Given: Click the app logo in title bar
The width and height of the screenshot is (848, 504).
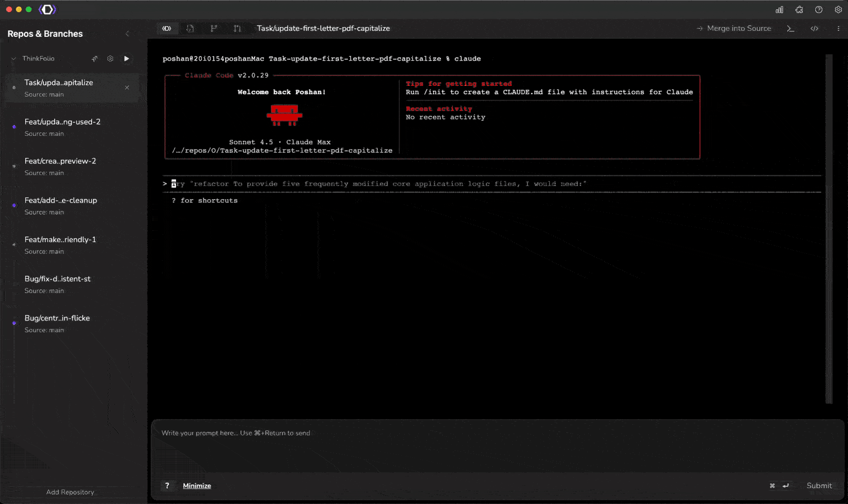Looking at the screenshot, I should point(47,9).
